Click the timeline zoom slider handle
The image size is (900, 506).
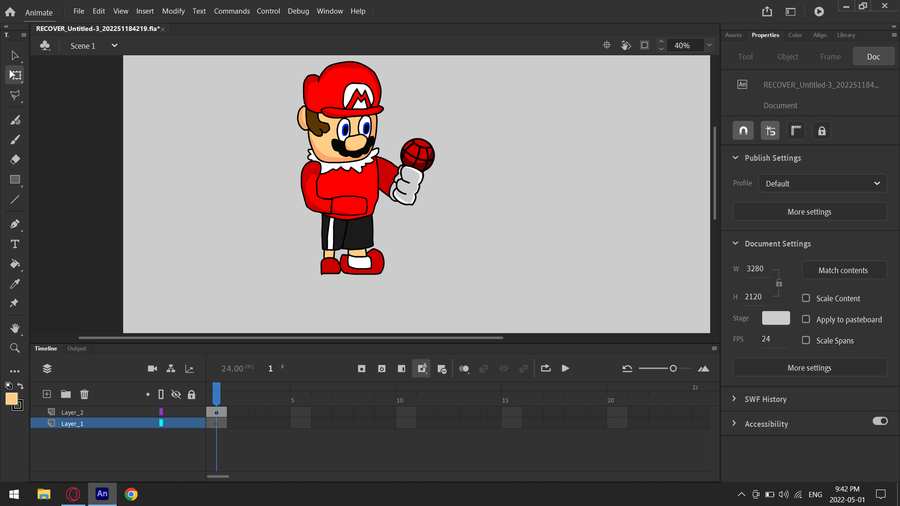point(673,368)
